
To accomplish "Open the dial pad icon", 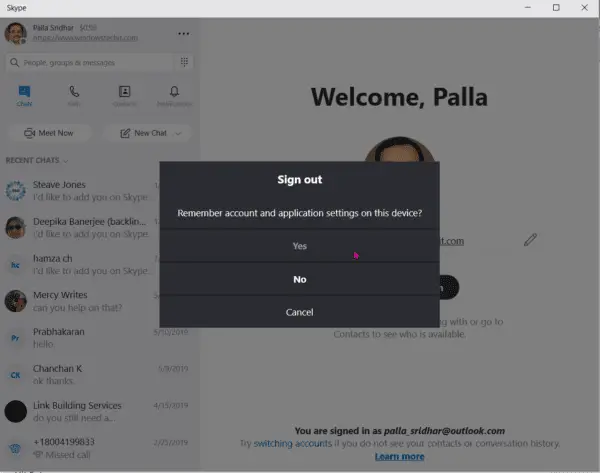I will (184, 62).
